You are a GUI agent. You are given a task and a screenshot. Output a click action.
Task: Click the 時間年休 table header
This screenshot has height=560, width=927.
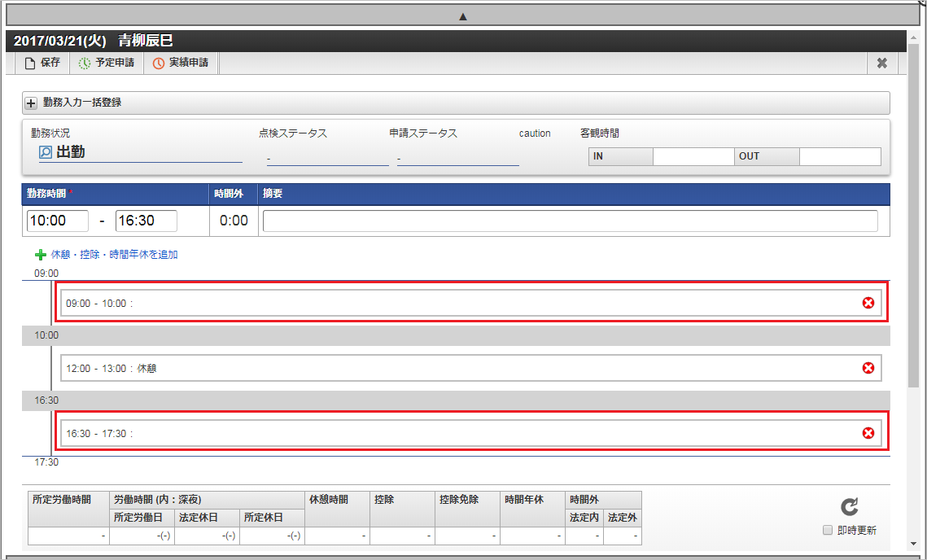tap(532, 509)
